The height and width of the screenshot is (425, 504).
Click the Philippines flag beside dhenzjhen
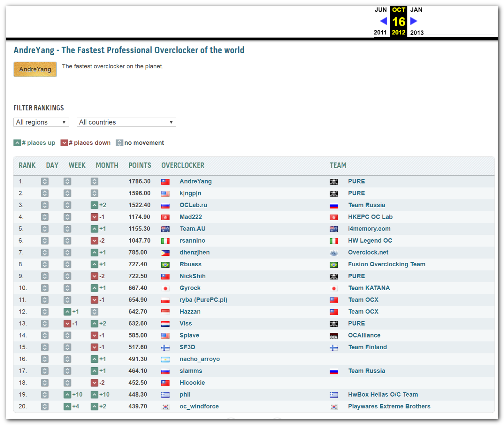(165, 253)
